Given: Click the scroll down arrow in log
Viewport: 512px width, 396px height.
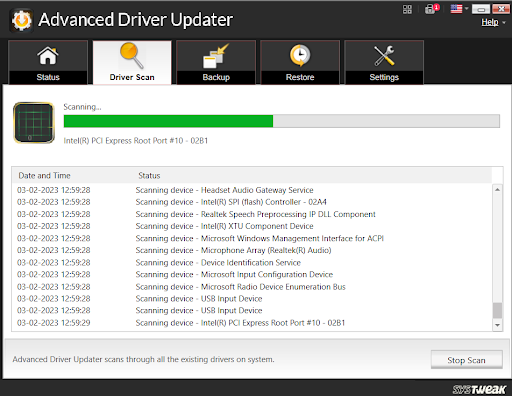Looking at the screenshot, I should coord(497,325).
